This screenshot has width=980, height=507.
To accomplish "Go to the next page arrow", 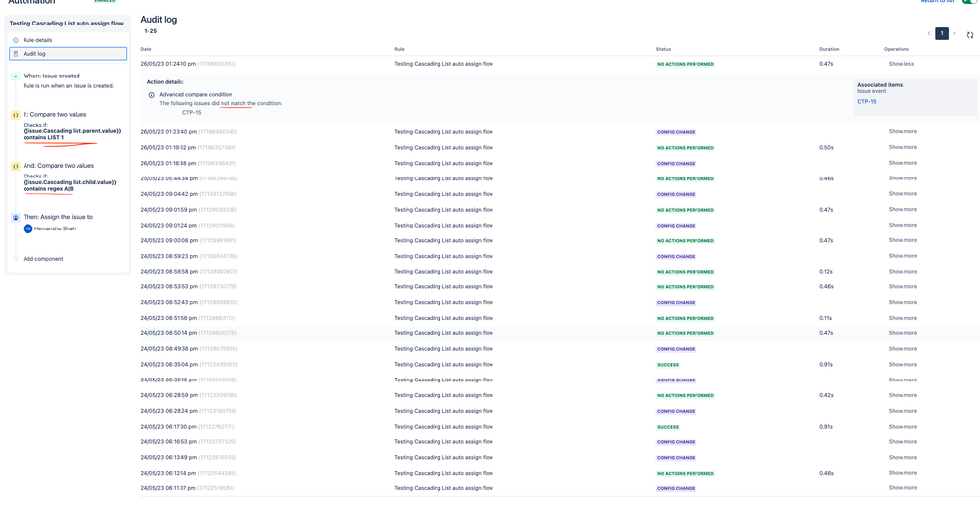I will point(954,33).
